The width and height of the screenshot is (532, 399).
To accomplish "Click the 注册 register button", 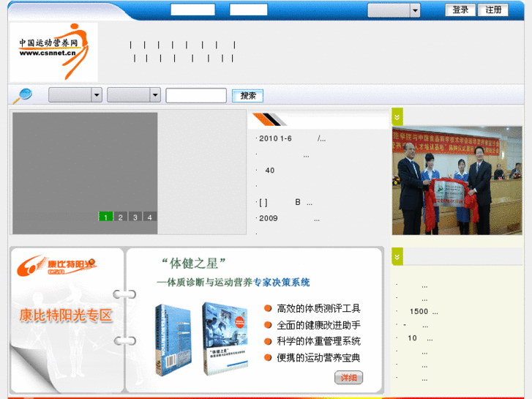I will pyautogui.click(x=493, y=10).
